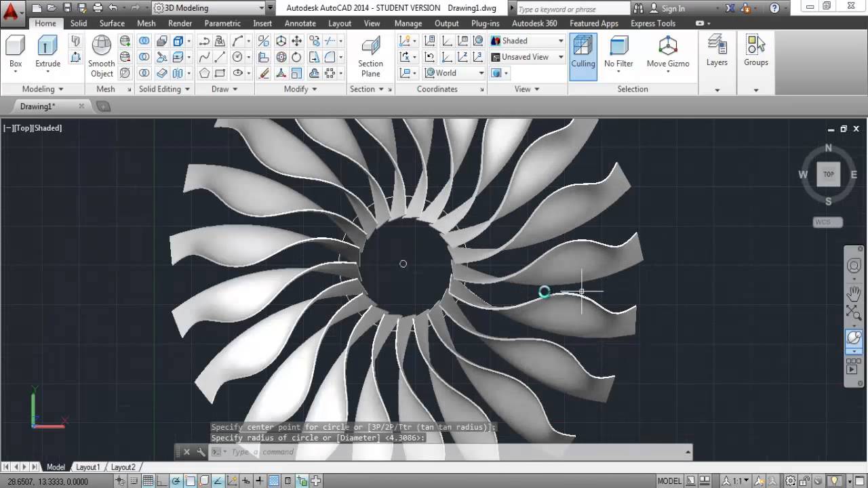Click the TOP face of ViewCube

pyautogui.click(x=829, y=174)
